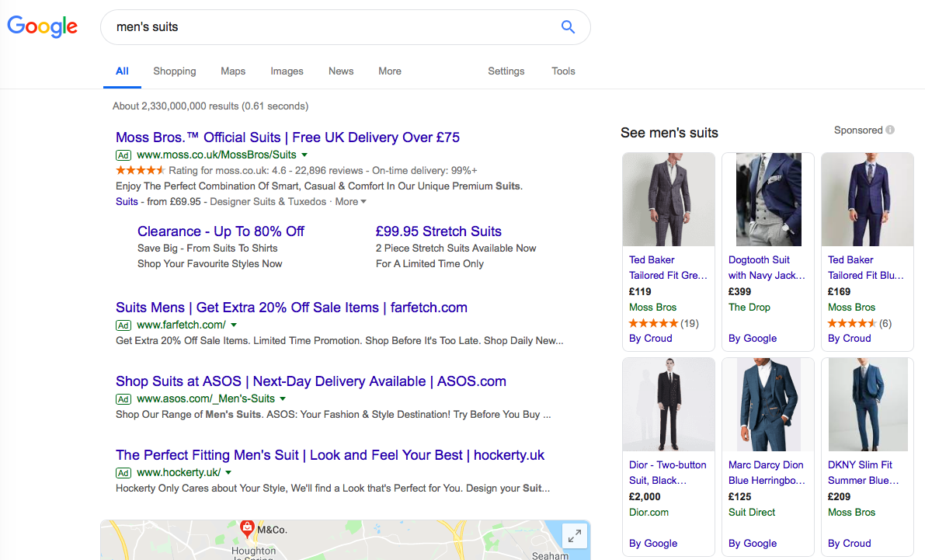This screenshot has height=560, width=925.
Task: Open dropdown arrow next to asos.com URL
Action: tap(283, 399)
